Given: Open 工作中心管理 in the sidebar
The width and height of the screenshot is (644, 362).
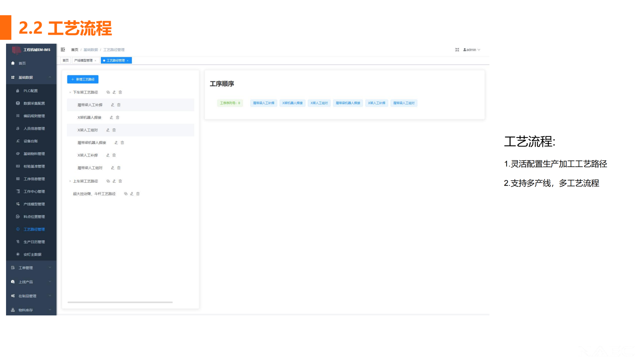Looking at the screenshot, I should [x=31, y=191].
